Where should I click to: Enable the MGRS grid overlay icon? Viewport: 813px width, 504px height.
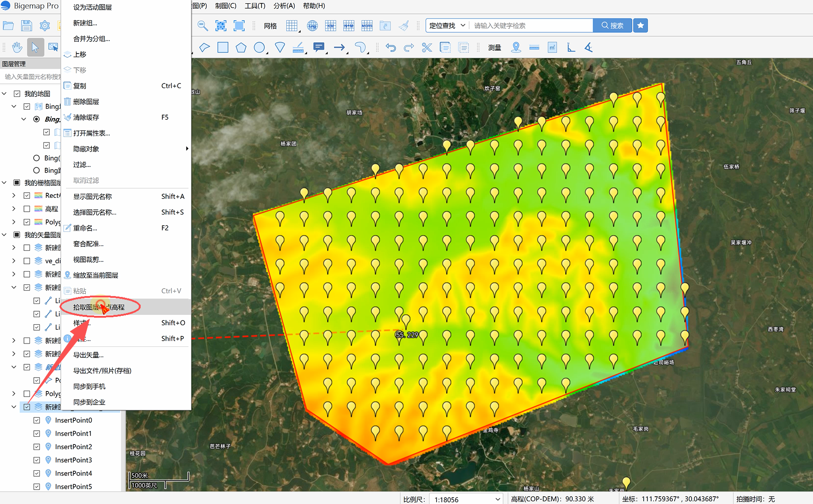pos(367,26)
